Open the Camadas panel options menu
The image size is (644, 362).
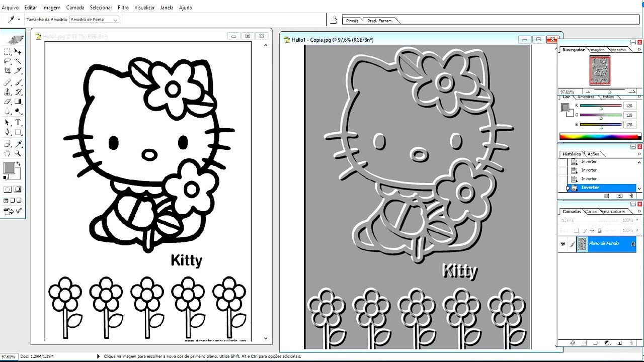[x=639, y=211]
